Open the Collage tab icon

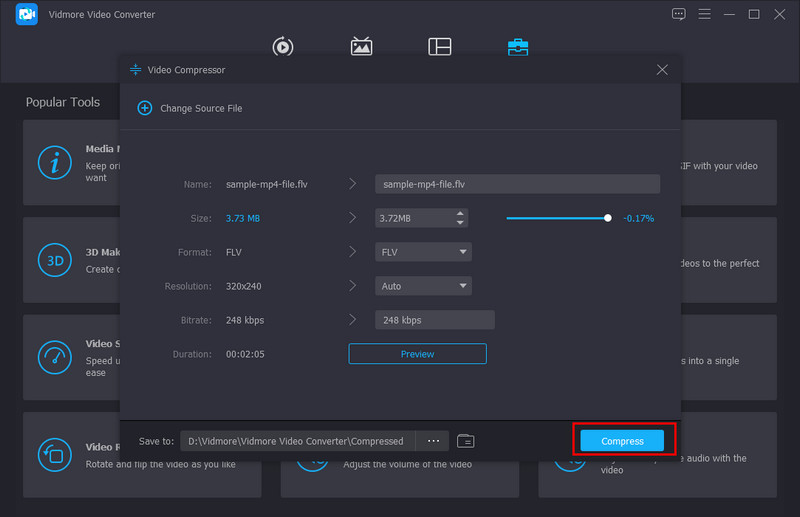(439, 47)
